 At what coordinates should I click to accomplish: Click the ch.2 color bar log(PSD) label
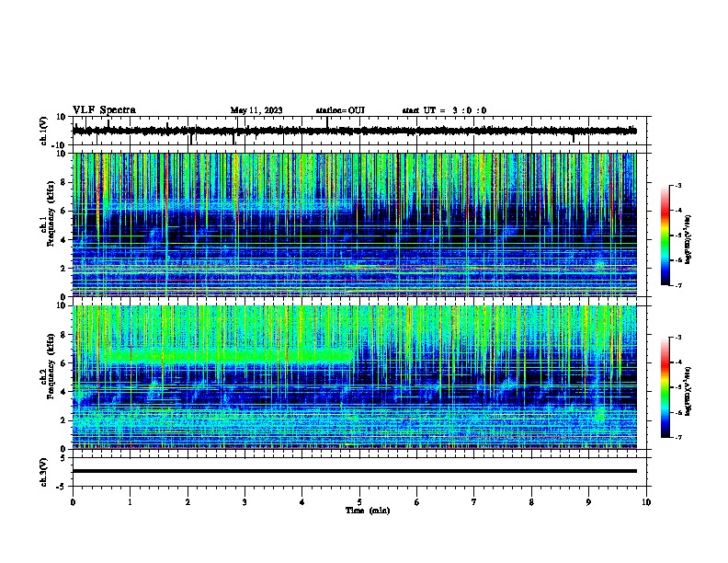tap(688, 391)
